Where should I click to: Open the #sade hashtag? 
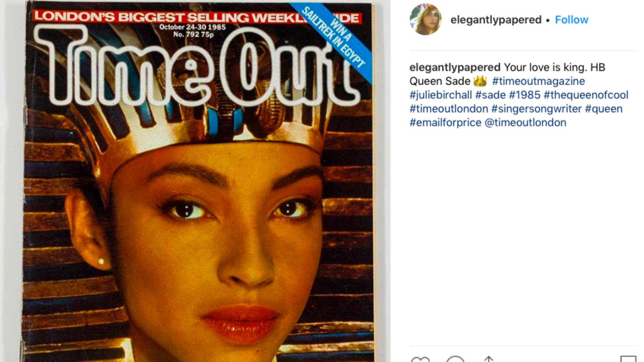click(490, 95)
